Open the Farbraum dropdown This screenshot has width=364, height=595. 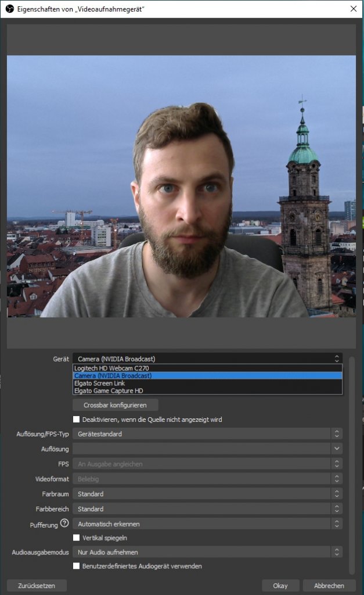tap(207, 494)
